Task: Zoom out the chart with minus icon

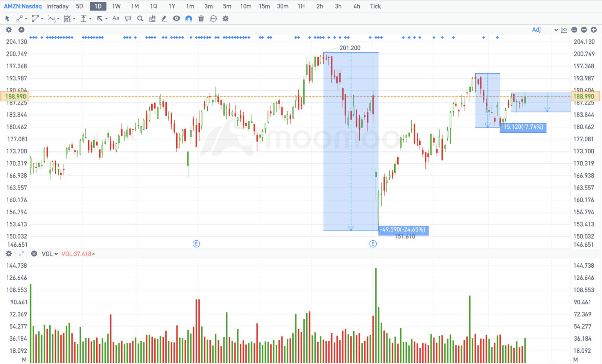Action: tap(584, 30)
